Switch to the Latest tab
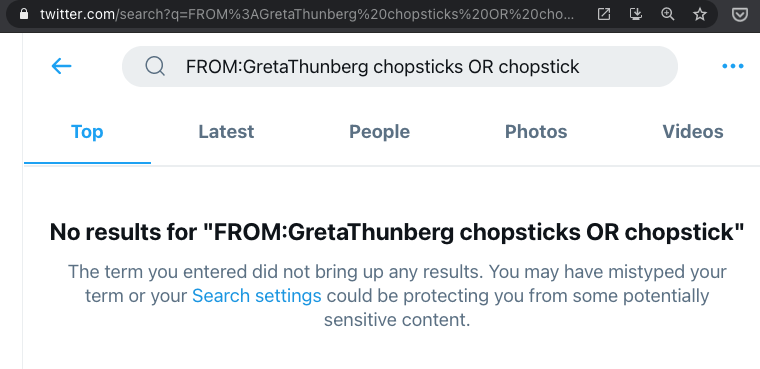This screenshot has height=369, width=760. coord(226,131)
